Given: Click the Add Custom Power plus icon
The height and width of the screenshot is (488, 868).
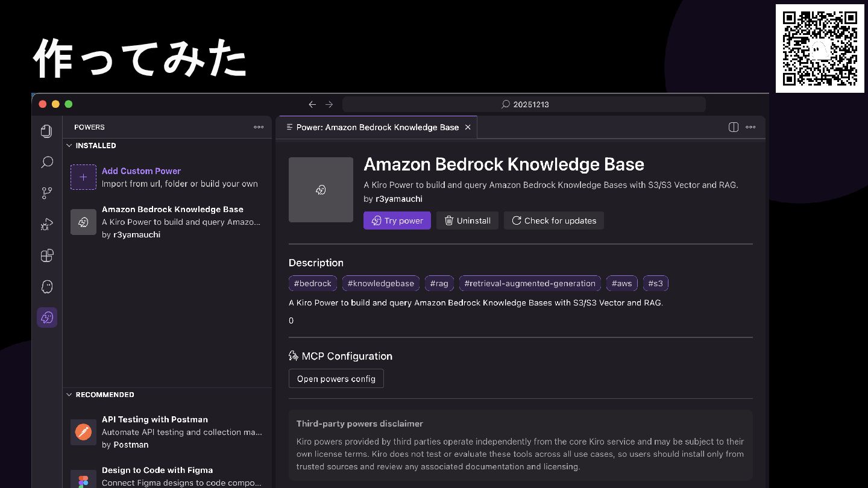Looking at the screenshot, I should (83, 177).
